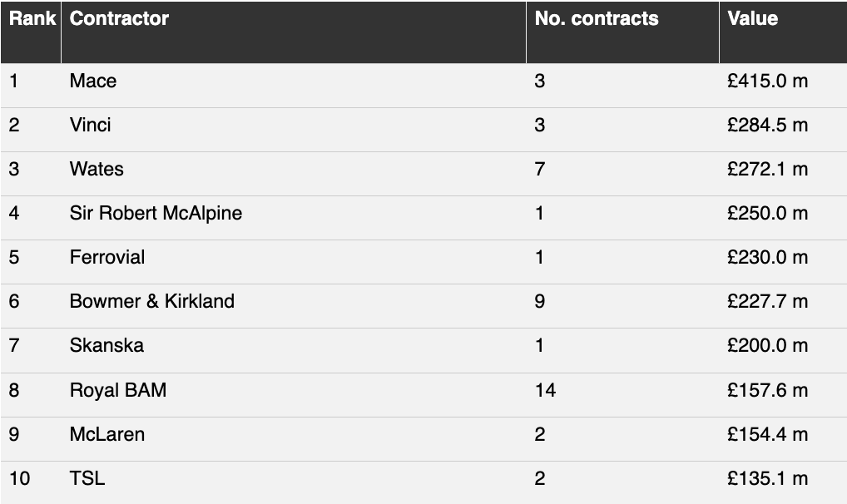Click Sir Robert McAlpine in the table
Image resolution: width=847 pixels, height=504 pixels.
[156, 214]
